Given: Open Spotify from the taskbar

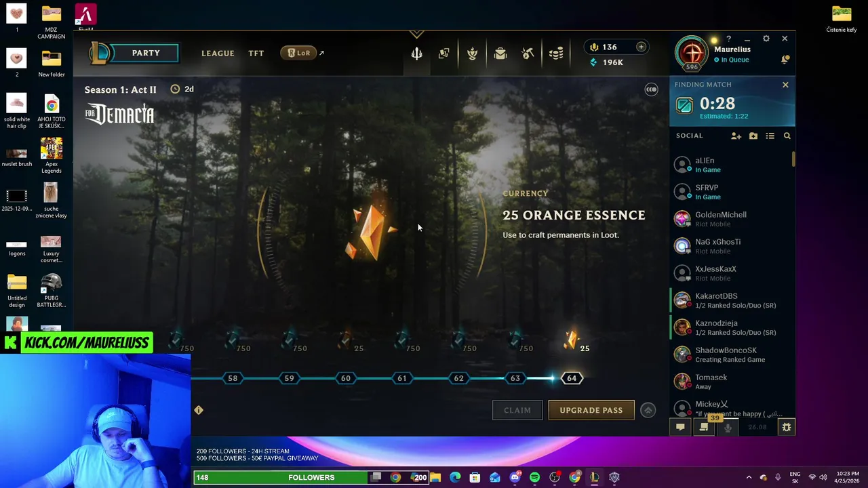Looking at the screenshot, I should coord(534,477).
